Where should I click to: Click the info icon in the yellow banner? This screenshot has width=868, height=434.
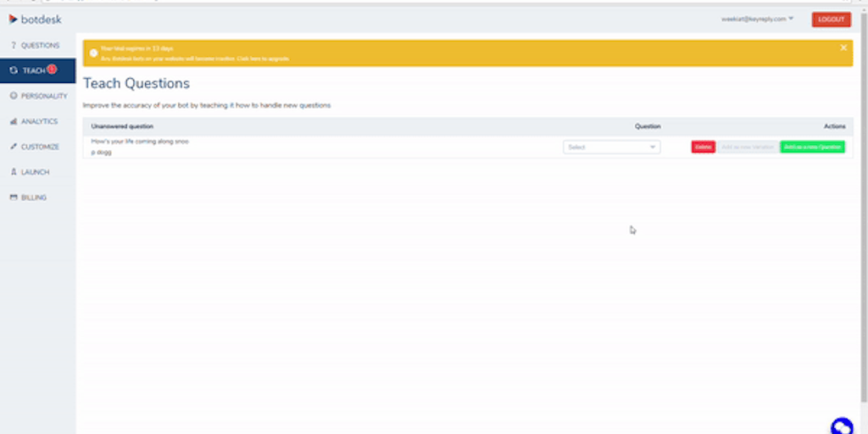[93, 53]
